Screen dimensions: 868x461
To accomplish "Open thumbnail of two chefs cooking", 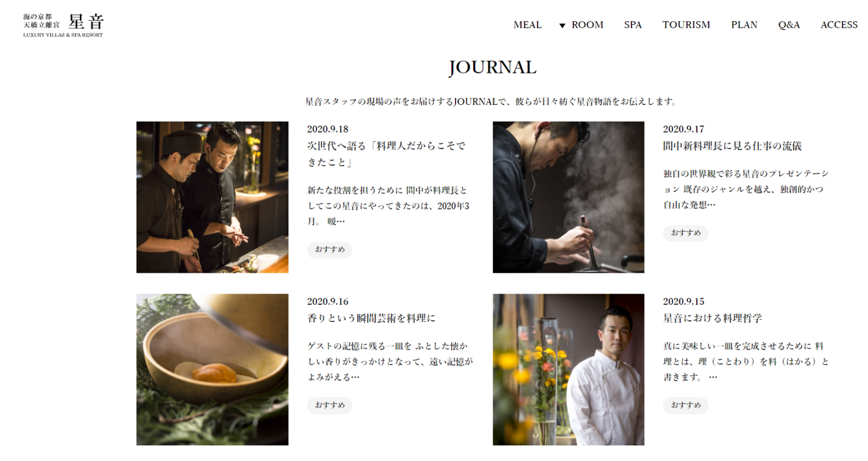I will click(212, 197).
